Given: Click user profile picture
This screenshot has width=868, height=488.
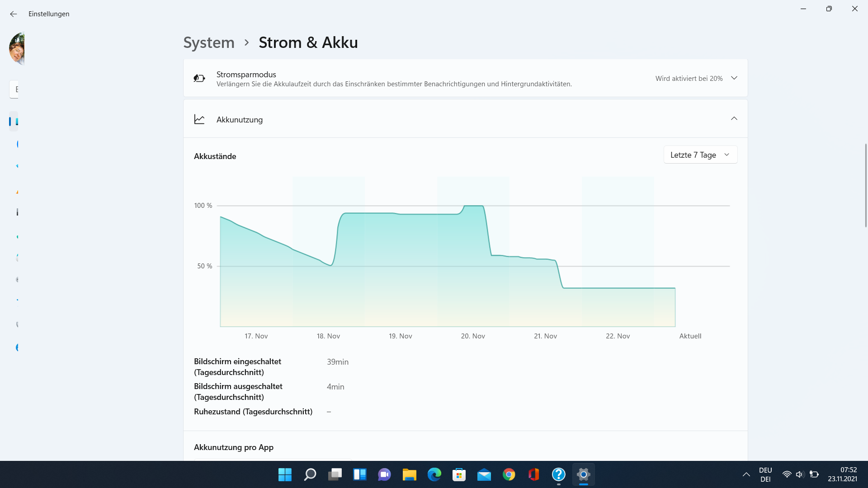Looking at the screenshot, I should (17, 49).
